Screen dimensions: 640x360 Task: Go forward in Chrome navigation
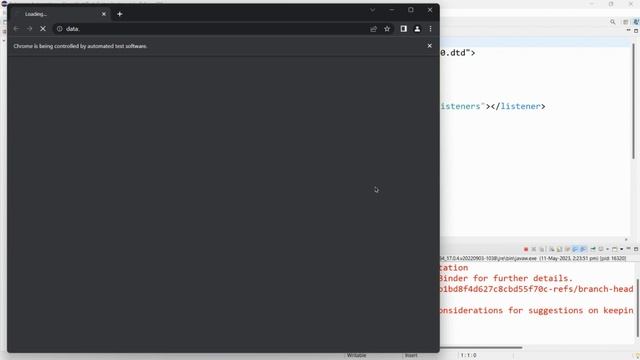point(29,29)
